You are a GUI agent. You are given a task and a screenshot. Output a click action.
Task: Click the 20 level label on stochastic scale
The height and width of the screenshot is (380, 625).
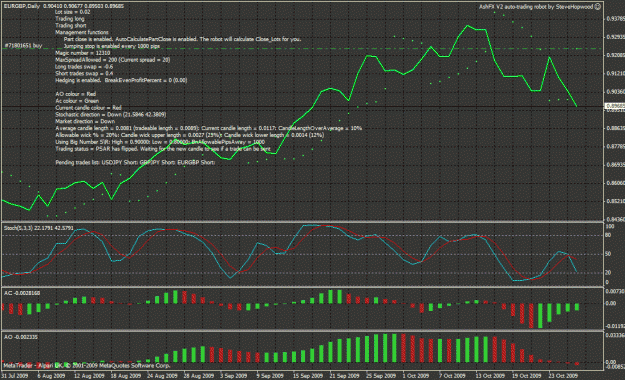tap(608, 273)
